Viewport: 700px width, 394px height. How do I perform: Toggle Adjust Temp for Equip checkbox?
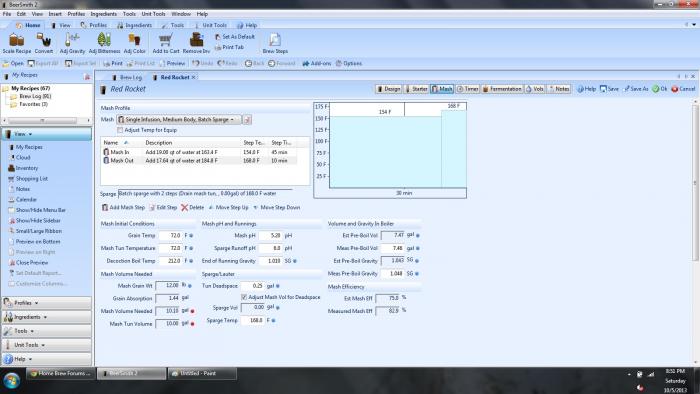coord(120,130)
